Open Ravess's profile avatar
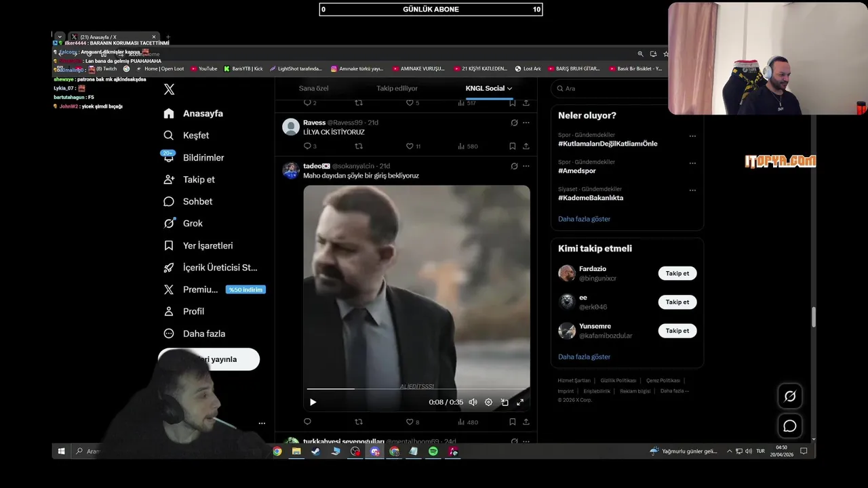The height and width of the screenshot is (488, 868). coord(291,127)
